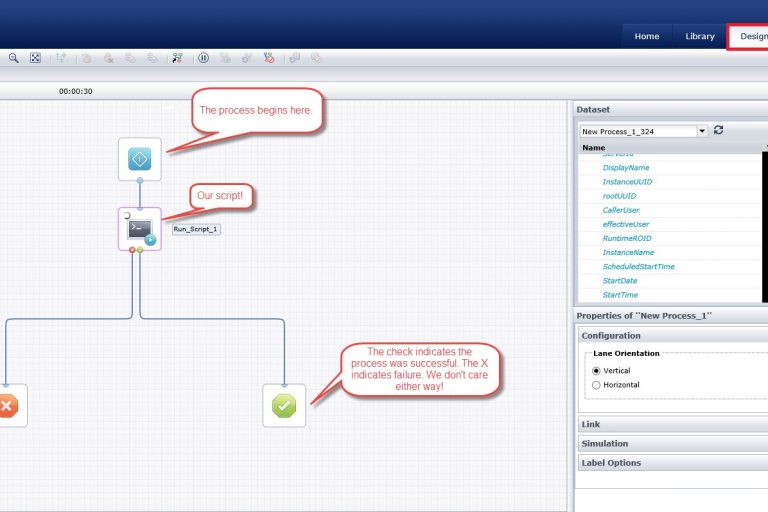Refresh the dataset list
This screenshot has width=768, height=512.
click(x=718, y=131)
